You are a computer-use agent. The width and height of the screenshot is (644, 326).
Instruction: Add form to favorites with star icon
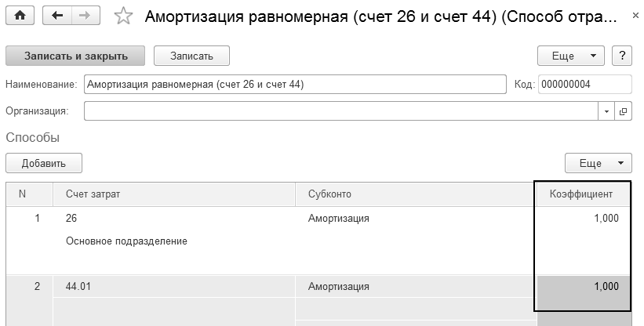(x=123, y=16)
